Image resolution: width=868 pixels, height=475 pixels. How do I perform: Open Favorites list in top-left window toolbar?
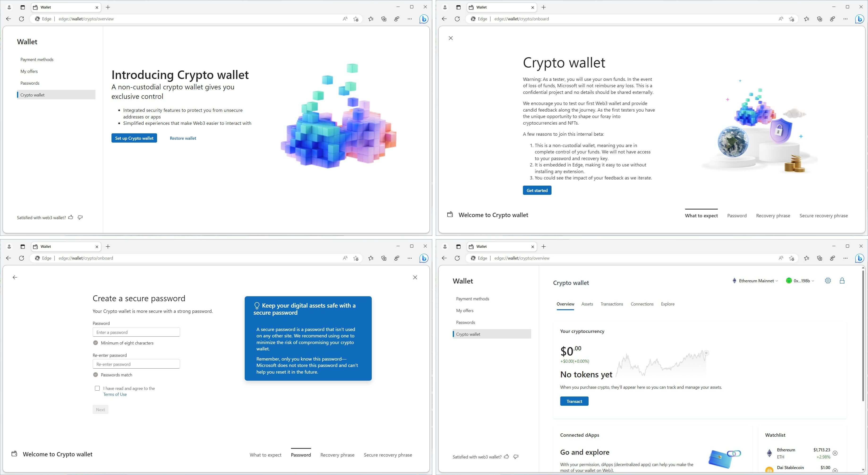(x=371, y=19)
